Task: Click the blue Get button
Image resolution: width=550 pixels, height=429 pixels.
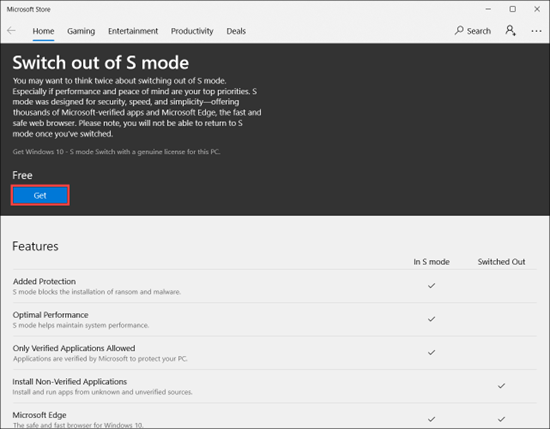Action: coord(40,195)
